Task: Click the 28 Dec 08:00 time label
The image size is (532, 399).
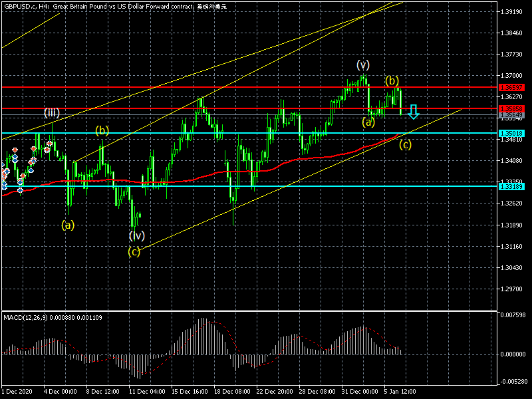Action: [317, 392]
